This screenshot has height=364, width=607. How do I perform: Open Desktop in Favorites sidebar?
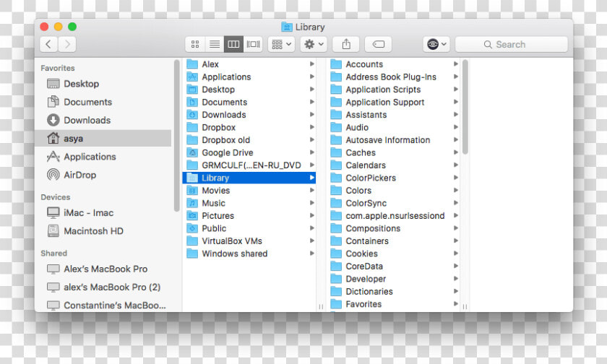click(103, 84)
